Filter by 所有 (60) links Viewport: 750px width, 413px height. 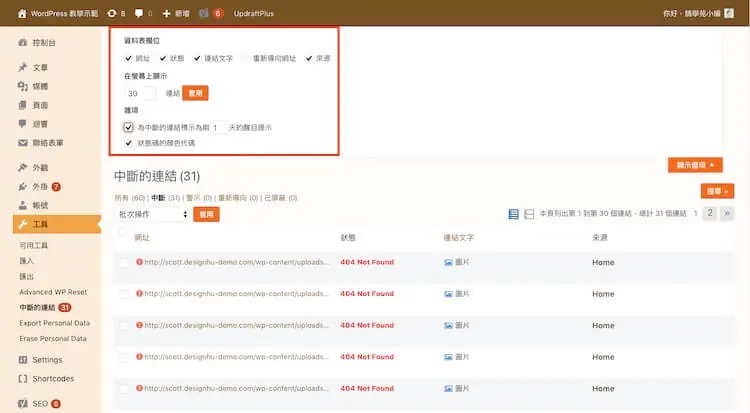130,198
